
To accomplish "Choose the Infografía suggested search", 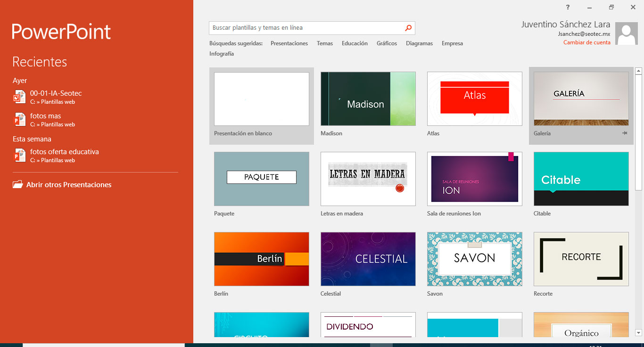I will [x=222, y=54].
